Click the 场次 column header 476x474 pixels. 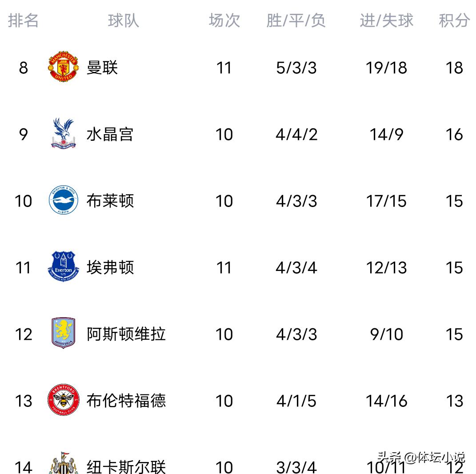(224, 20)
